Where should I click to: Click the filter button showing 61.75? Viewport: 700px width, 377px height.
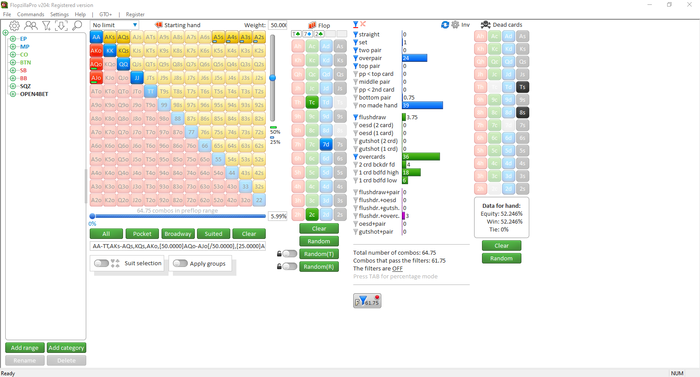pos(367,301)
